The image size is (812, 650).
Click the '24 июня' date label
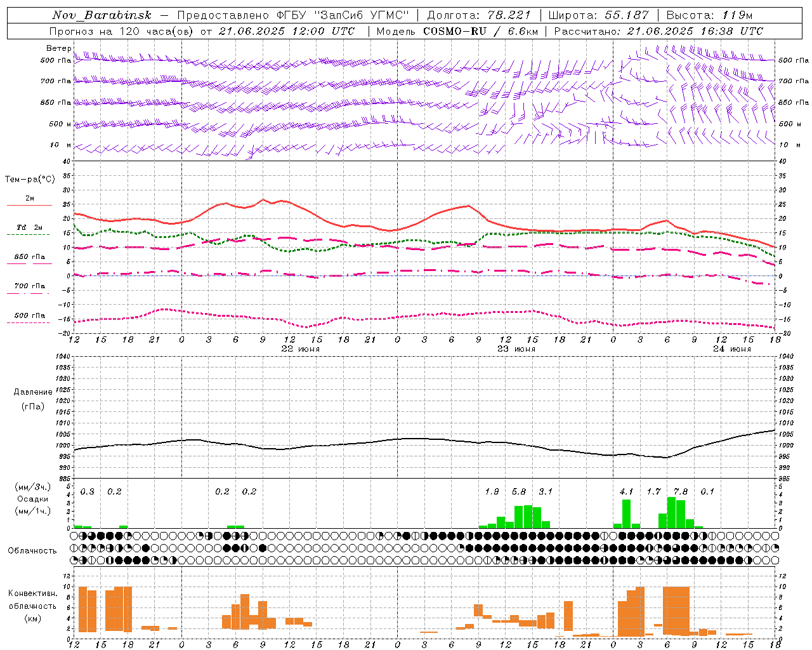pos(732,349)
